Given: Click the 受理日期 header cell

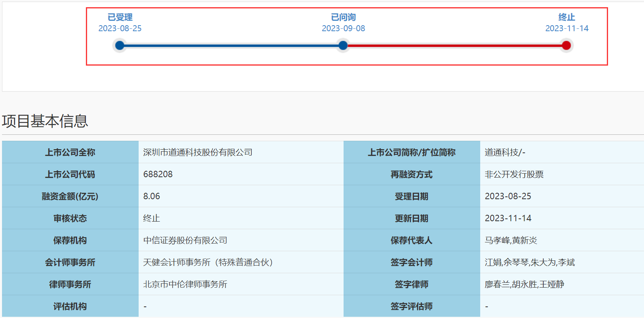Looking at the screenshot, I should (x=412, y=196).
